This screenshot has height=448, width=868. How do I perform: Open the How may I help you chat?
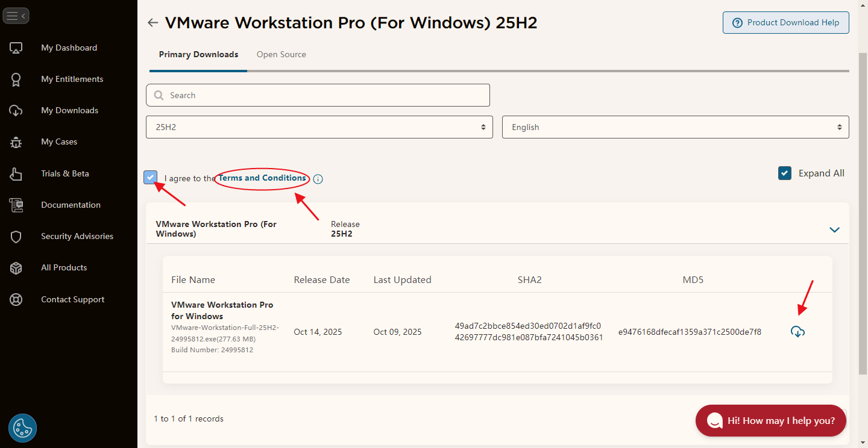coord(771,420)
